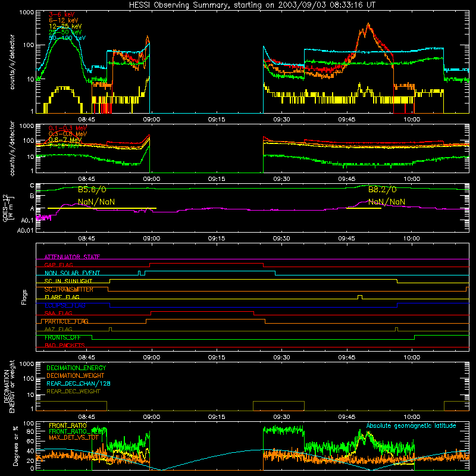Click the green FRONTS_OFF label
This screenshot has height=476, width=476.
click(62, 337)
